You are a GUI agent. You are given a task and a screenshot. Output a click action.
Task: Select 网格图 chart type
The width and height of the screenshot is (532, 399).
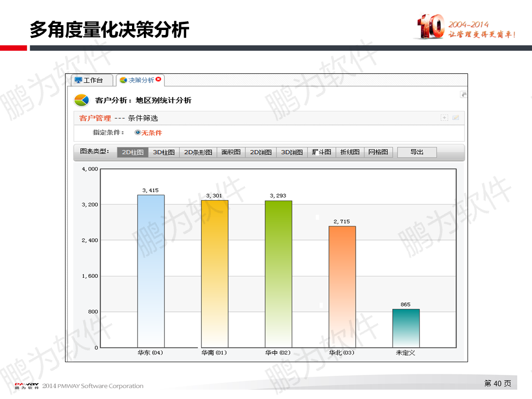coord(378,152)
